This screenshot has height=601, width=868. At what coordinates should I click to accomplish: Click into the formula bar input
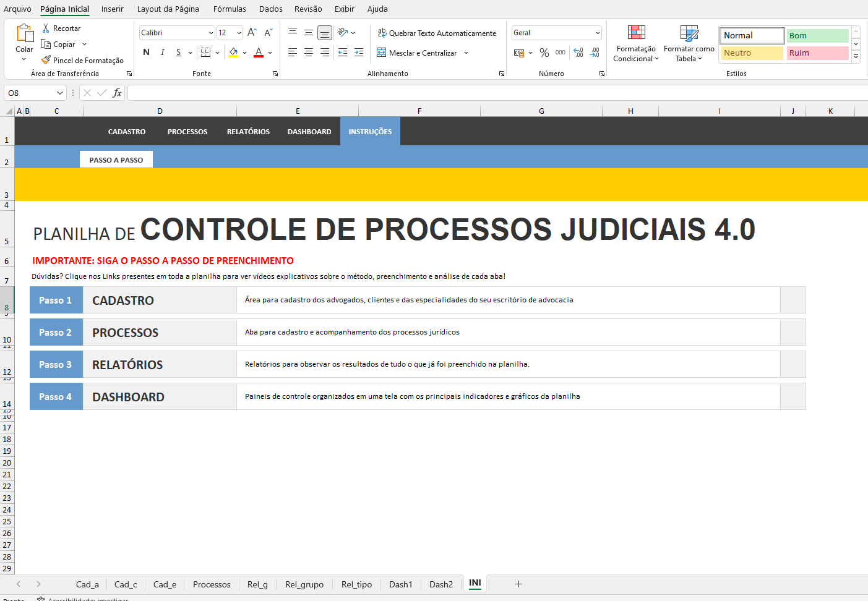[495, 93]
